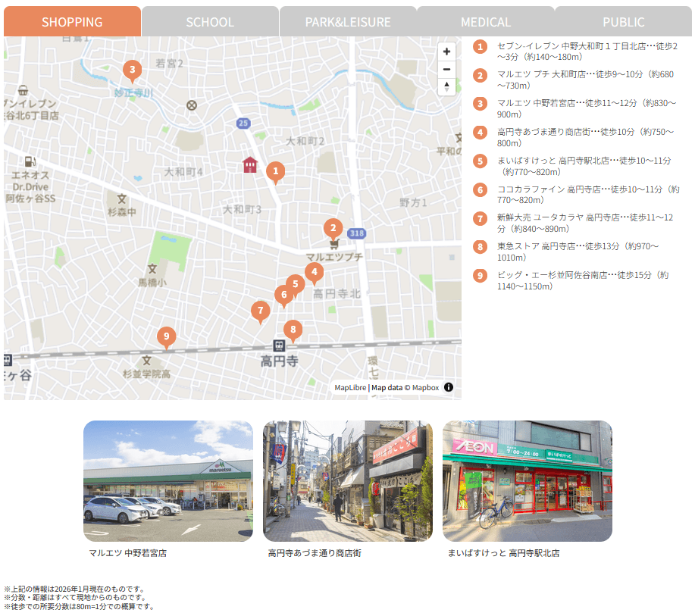Reset map bearing with compass button

point(447,86)
